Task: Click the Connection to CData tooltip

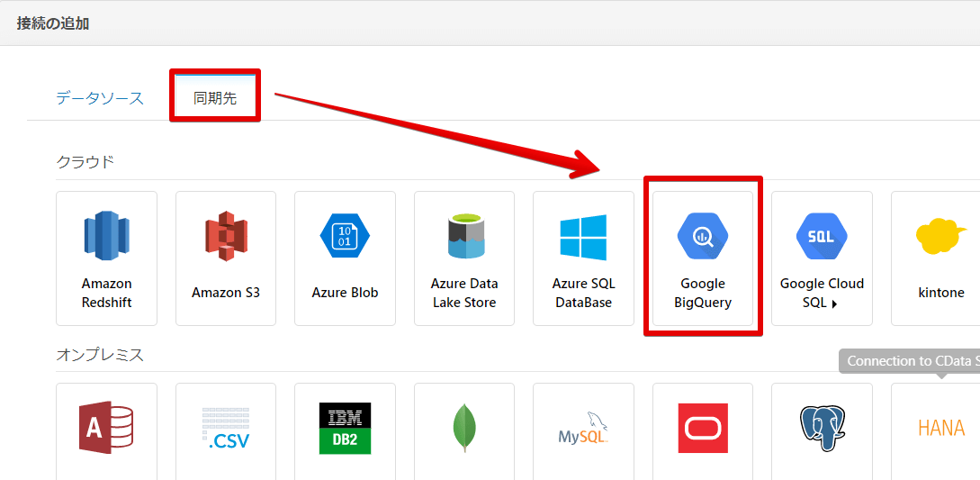Action: click(910, 361)
